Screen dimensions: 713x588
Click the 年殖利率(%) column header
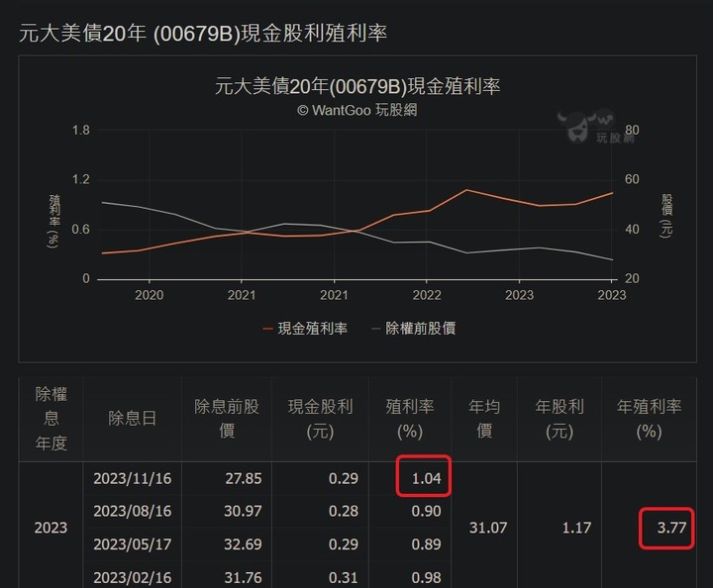(x=649, y=419)
